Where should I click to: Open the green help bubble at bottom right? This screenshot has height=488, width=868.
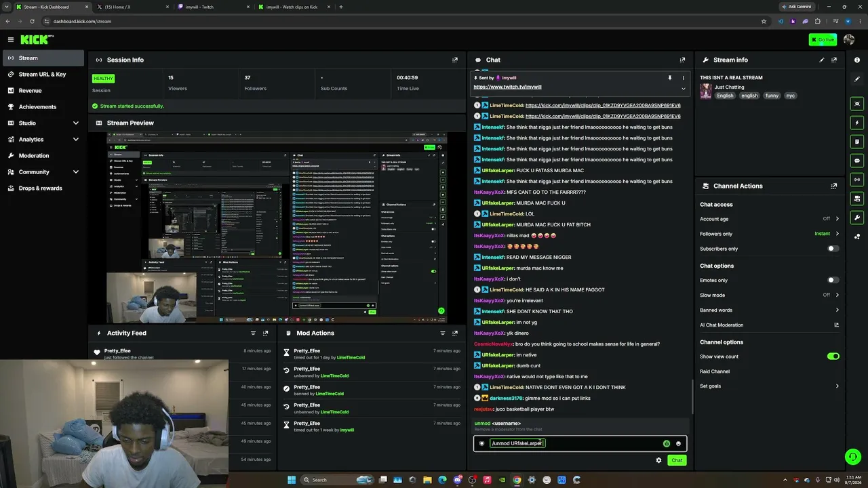pos(853,457)
